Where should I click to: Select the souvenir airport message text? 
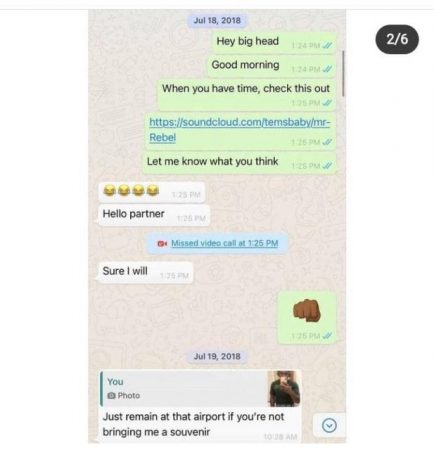193,424
